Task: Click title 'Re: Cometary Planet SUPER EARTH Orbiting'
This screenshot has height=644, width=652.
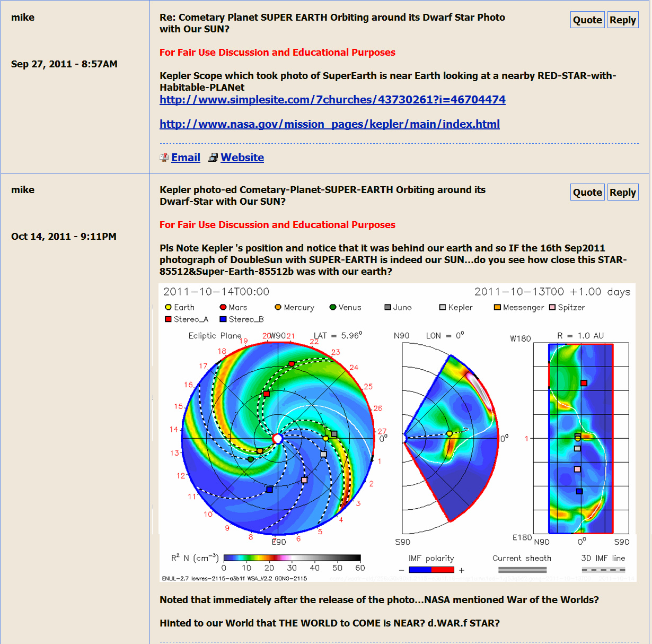Action: [332, 23]
